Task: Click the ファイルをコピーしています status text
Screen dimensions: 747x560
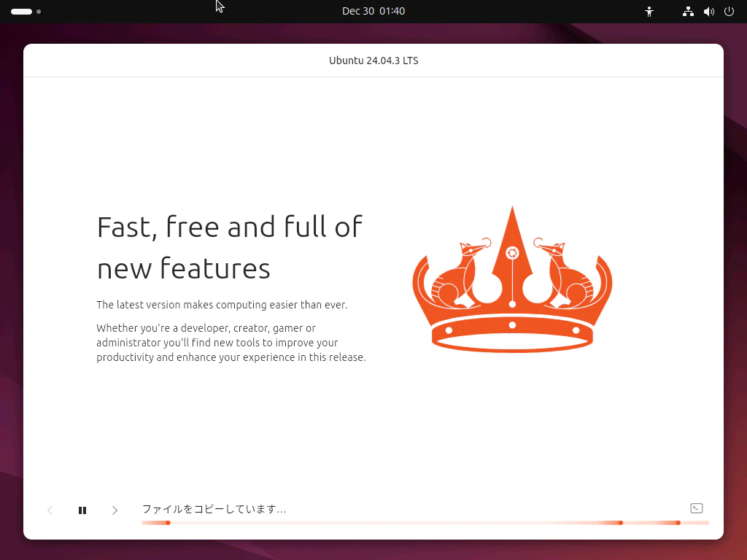Action: click(214, 509)
